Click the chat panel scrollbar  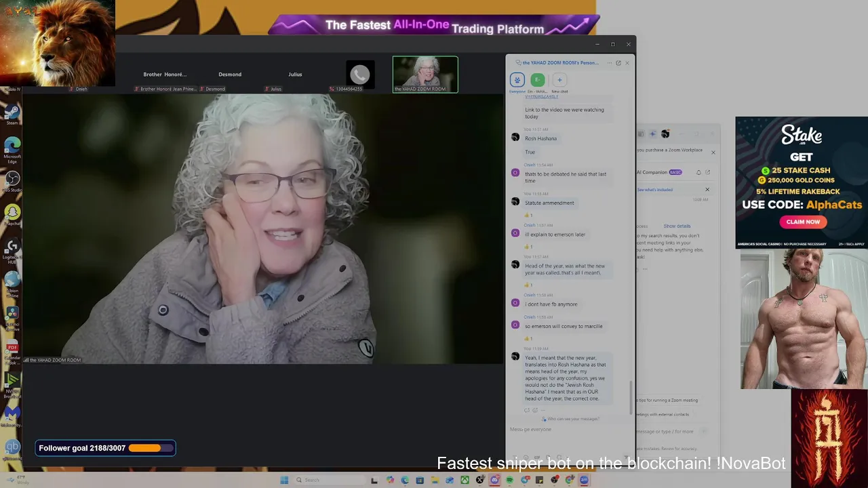click(x=632, y=397)
